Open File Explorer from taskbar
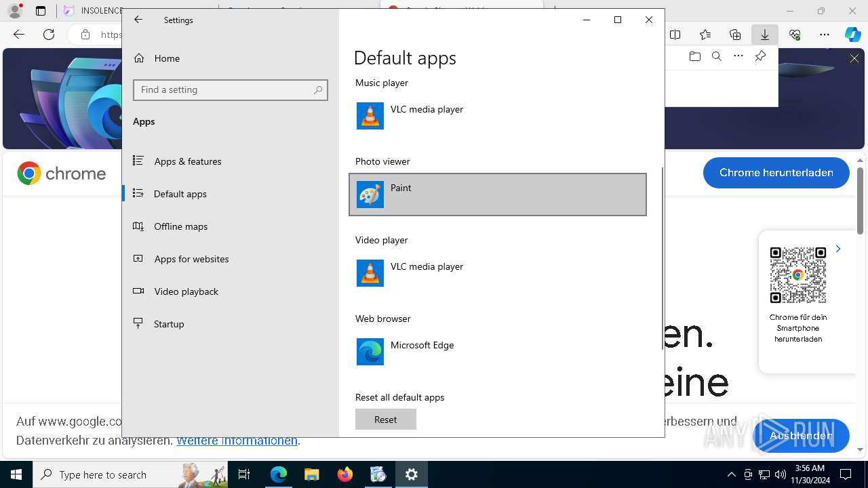This screenshot has height=488, width=868. (311, 474)
